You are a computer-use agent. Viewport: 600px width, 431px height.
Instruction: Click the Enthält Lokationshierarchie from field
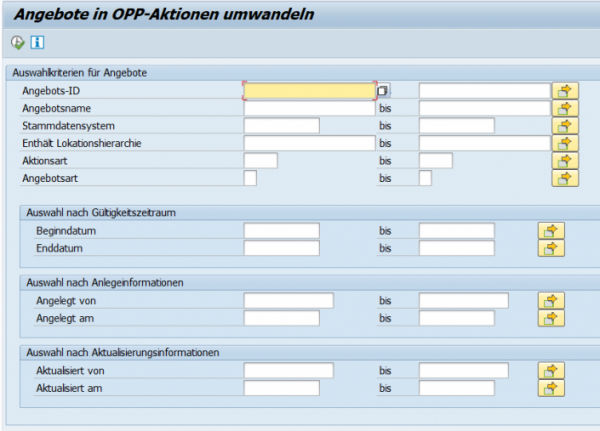[x=310, y=144]
